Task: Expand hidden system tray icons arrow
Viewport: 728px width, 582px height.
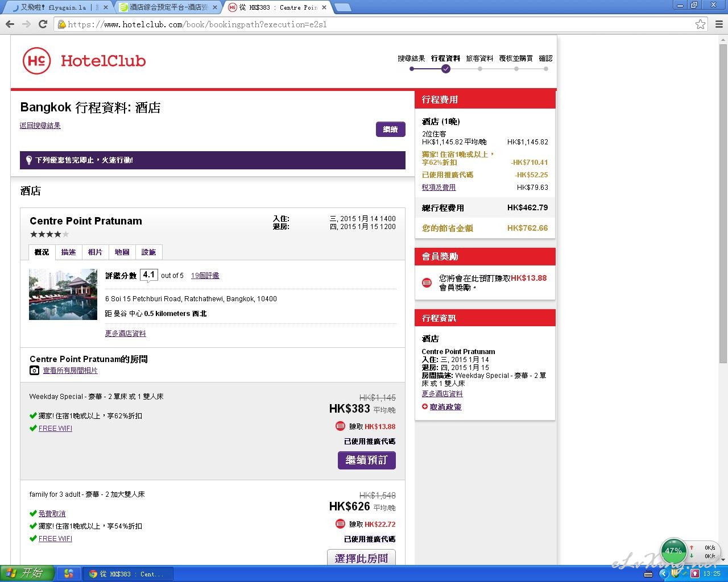Action: click(663, 574)
